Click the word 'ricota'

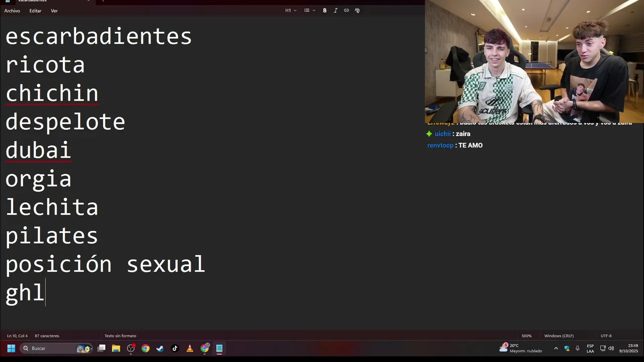(x=45, y=65)
